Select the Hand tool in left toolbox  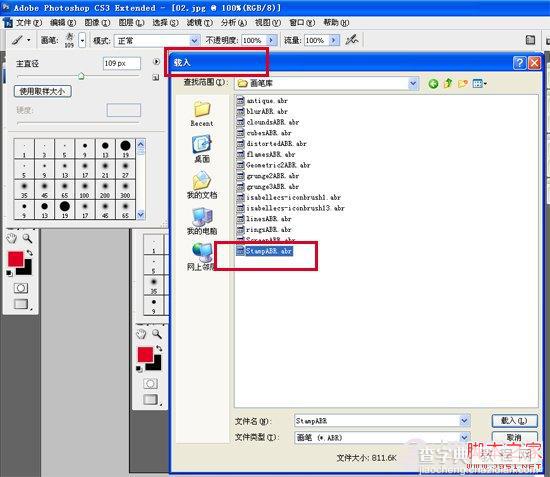(x=12, y=238)
